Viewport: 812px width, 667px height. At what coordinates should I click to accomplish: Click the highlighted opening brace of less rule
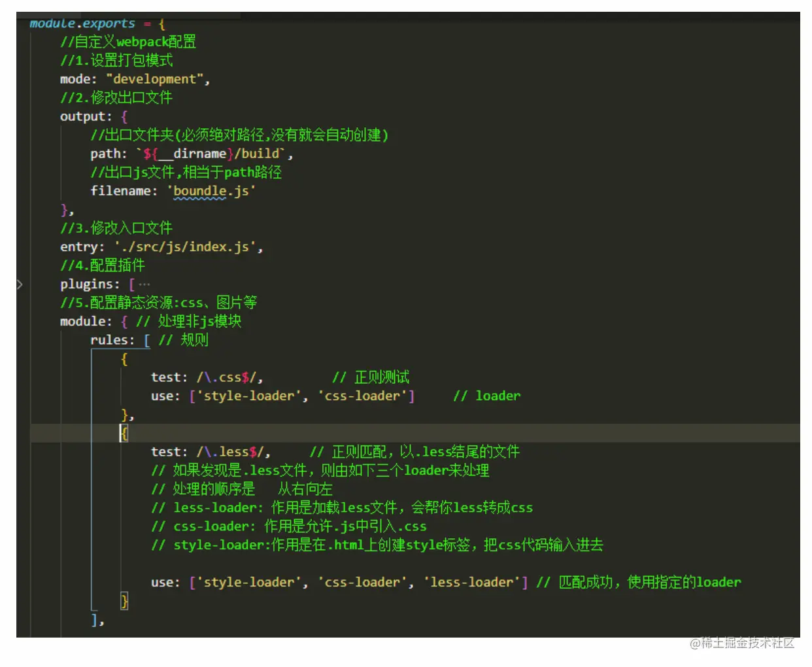coord(124,433)
